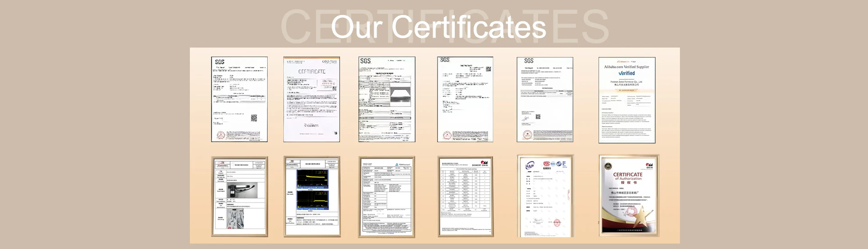Open the OEKO-TEX CERTIFICATE document image
The height and width of the screenshot is (249, 868).
click(x=311, y=100)
